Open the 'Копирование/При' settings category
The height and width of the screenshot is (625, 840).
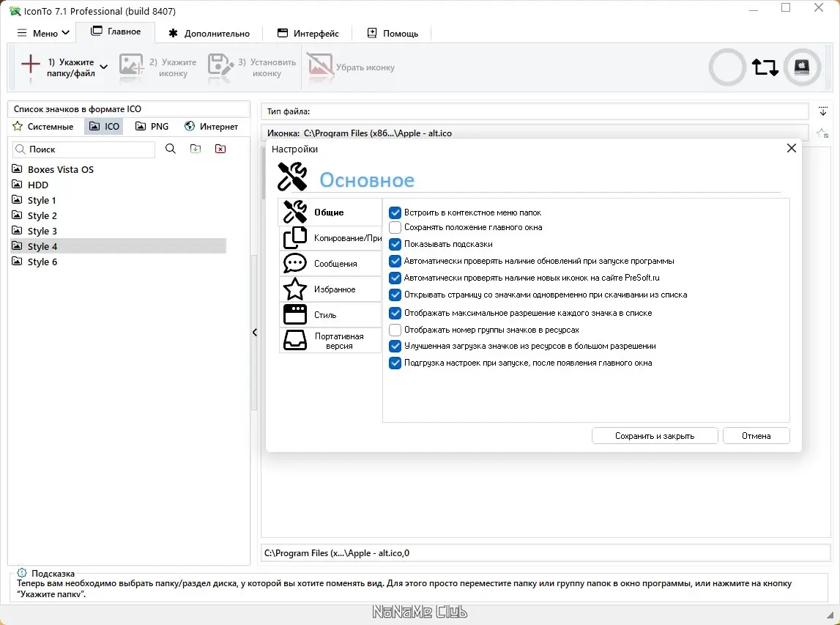coord(330,238)
